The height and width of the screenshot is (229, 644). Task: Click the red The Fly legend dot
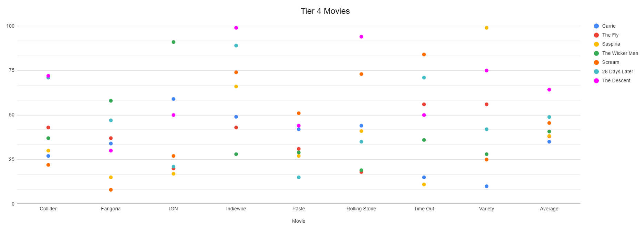[596, 35]
